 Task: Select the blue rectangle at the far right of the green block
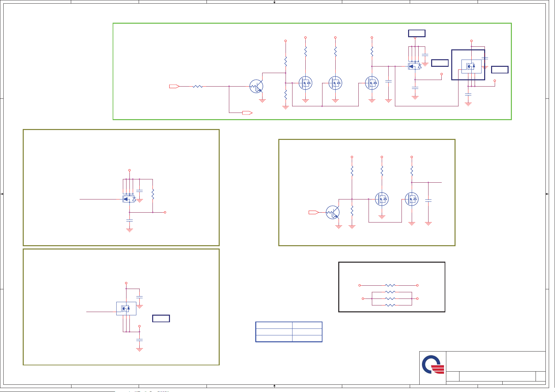[x=500, y=69]
